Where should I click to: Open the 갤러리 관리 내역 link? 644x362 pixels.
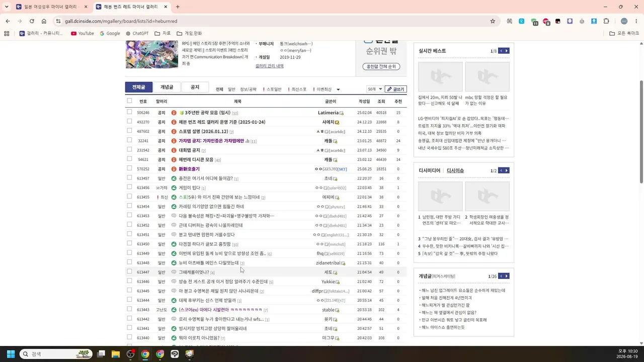[270, 66]
